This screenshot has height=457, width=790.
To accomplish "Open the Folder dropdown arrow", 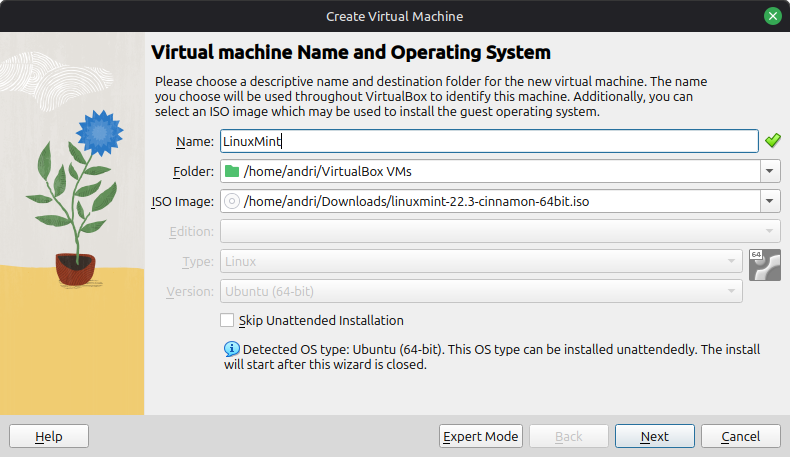I will [x=769, y=171].
